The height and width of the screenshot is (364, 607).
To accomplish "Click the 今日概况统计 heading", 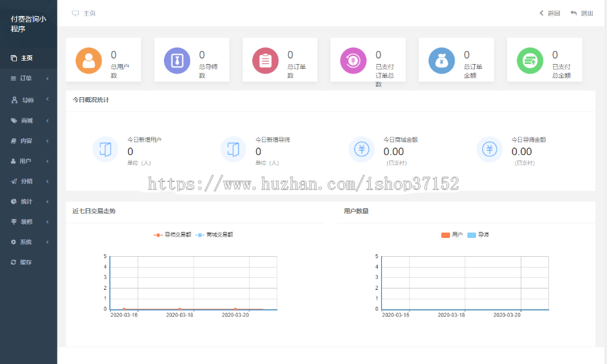I will coord(90,100).
